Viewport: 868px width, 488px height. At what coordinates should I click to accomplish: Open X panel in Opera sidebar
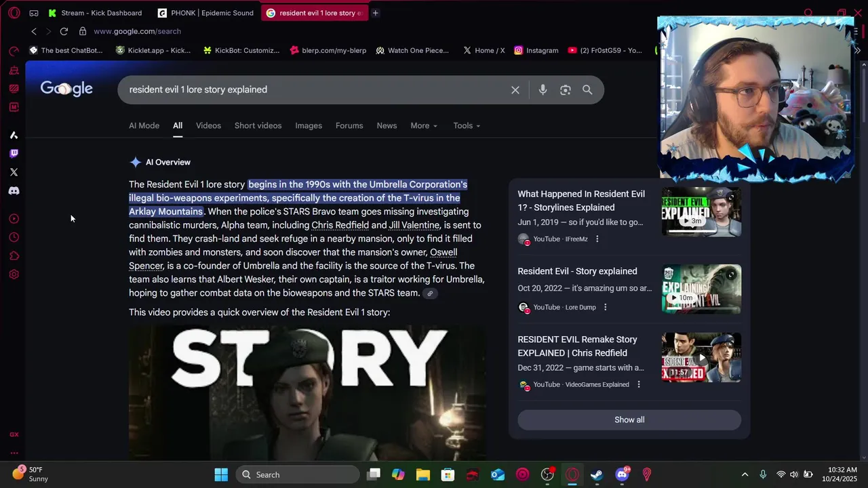coord(14,172)
